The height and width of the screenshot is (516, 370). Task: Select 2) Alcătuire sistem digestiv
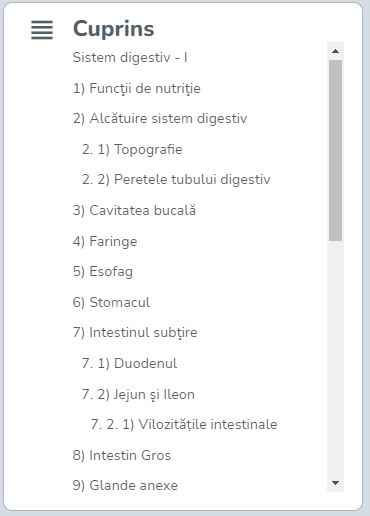point(160,119)
